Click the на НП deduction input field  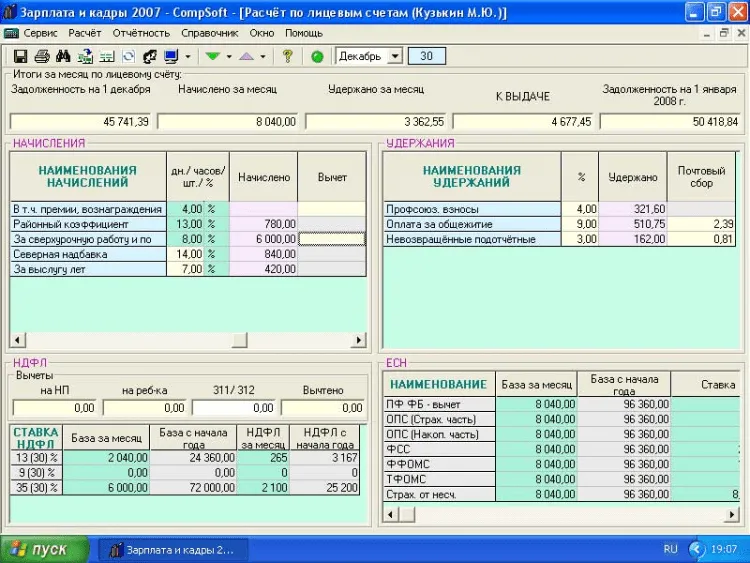pyautogui.click(x=56, y=408)
